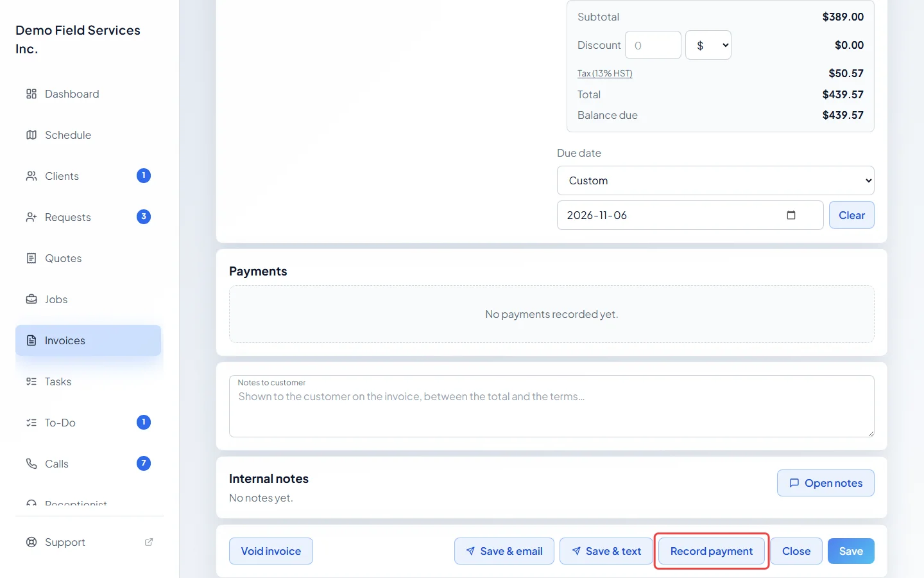
Task: Go to Schedule in the sidebar
Action: pos(89,135)
